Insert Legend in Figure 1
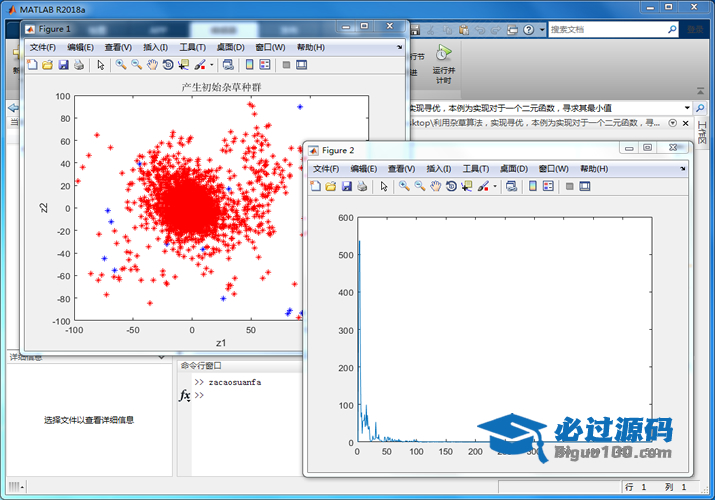 265,65
